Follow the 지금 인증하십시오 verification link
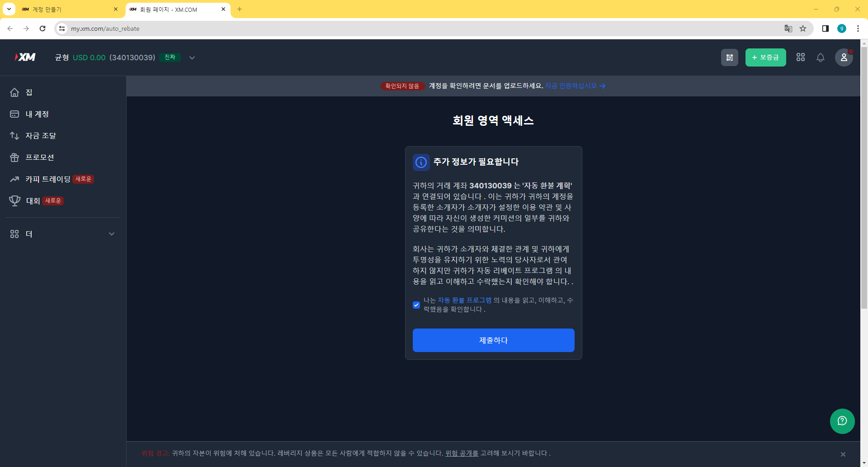The image size is (868, 467). coord(570,86)
